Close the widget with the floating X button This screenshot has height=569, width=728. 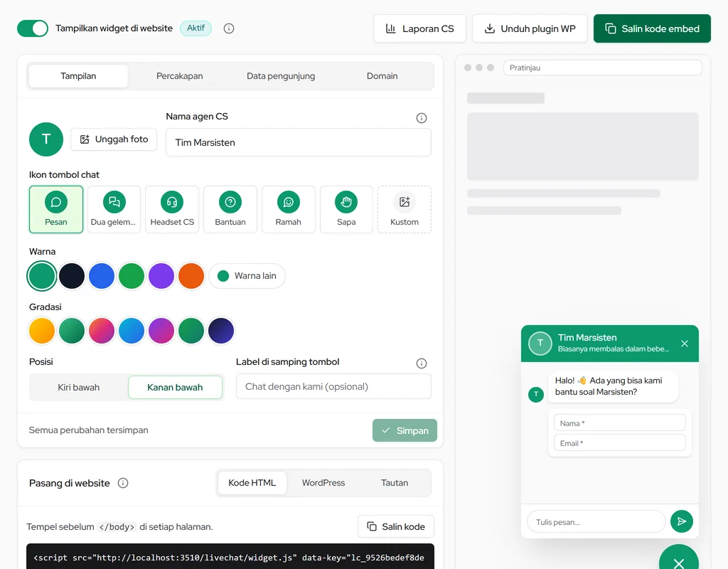point(679,558)
